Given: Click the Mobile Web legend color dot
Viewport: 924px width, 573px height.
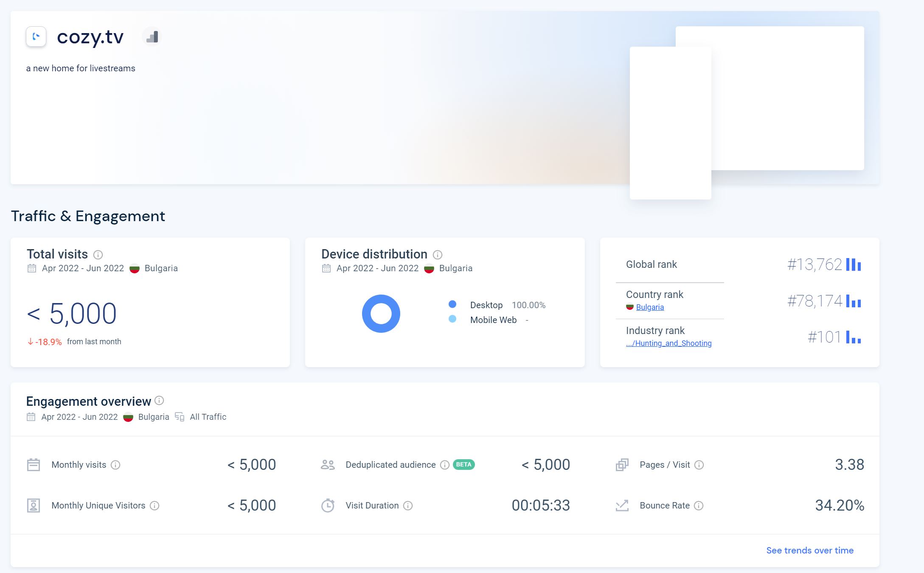Looking at the screenshot, I should tap(452, 319).
